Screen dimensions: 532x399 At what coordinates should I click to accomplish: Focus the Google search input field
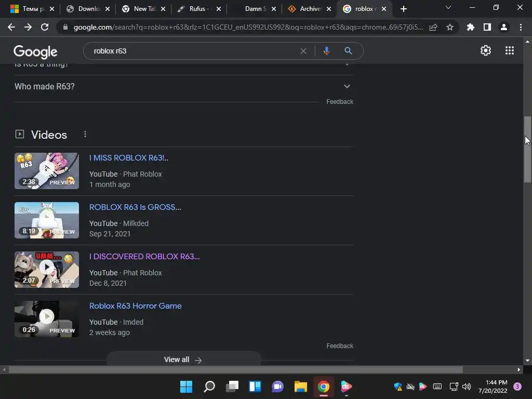click(x=193, y=51)
